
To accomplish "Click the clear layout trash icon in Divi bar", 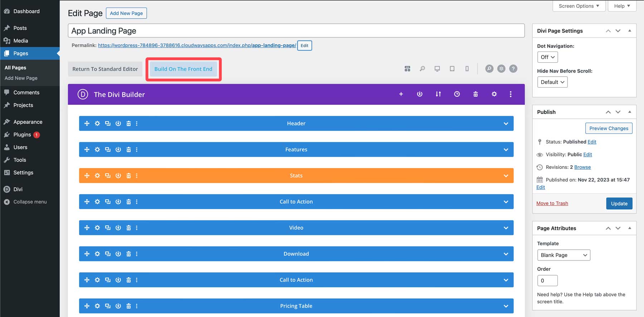I will (475, 94).
